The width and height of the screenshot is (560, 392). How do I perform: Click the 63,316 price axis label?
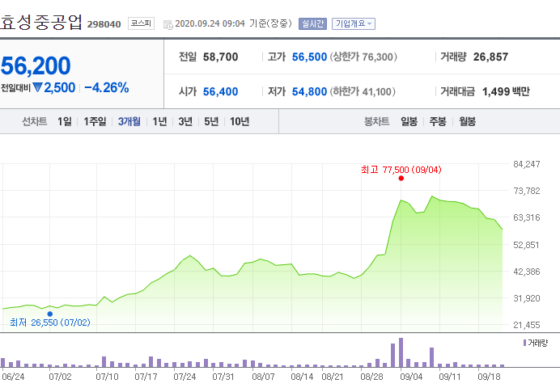coord(527,217)
